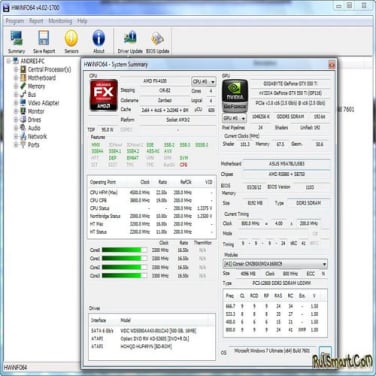Expand the Central Processor(s) tree node
This screenshot has width=376, height=376.
point(16,69)
